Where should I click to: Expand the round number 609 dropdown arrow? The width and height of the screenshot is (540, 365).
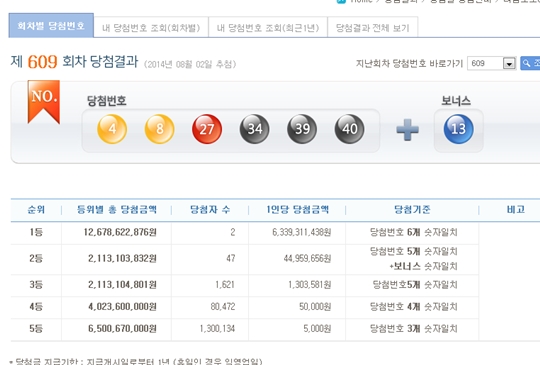[509, 63]
